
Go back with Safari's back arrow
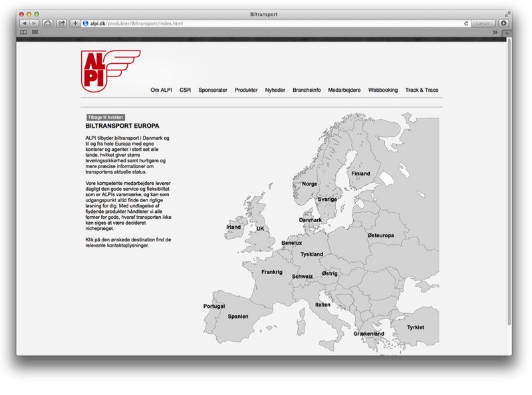click(x=25, y=23)
